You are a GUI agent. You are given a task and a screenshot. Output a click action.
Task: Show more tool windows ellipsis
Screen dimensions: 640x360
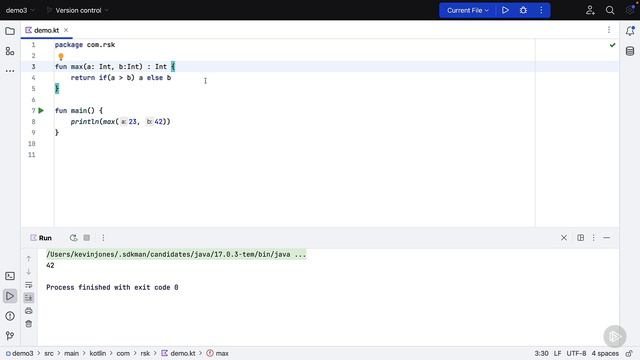[x=10, y=71]
